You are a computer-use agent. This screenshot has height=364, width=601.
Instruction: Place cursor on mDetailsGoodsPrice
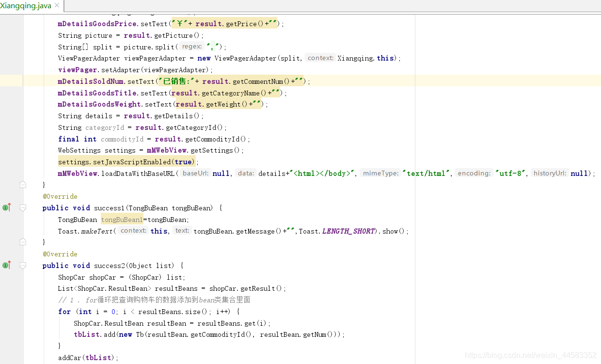pos(98,24)
